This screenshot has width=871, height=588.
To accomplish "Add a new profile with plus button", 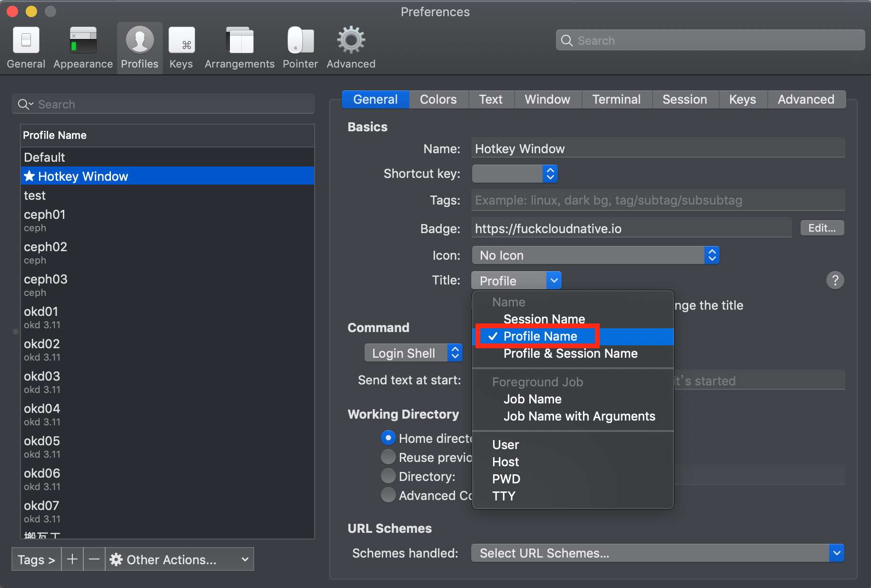I will [72, 559].
